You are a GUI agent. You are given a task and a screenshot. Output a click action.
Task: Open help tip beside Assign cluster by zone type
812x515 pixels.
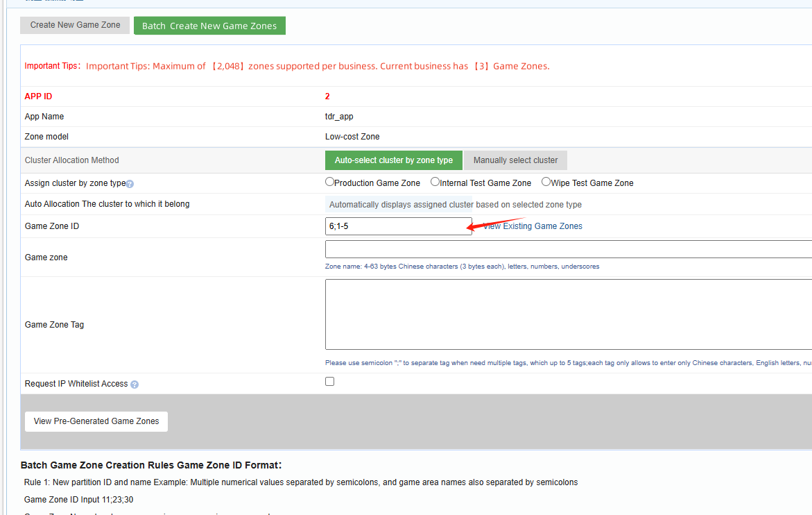tap(129, 182)
